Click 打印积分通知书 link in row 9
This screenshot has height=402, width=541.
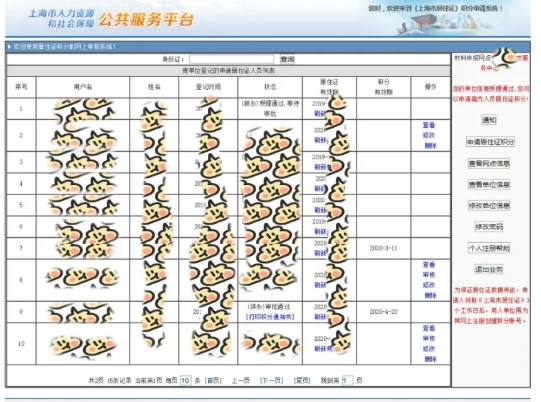click(270, 317)
